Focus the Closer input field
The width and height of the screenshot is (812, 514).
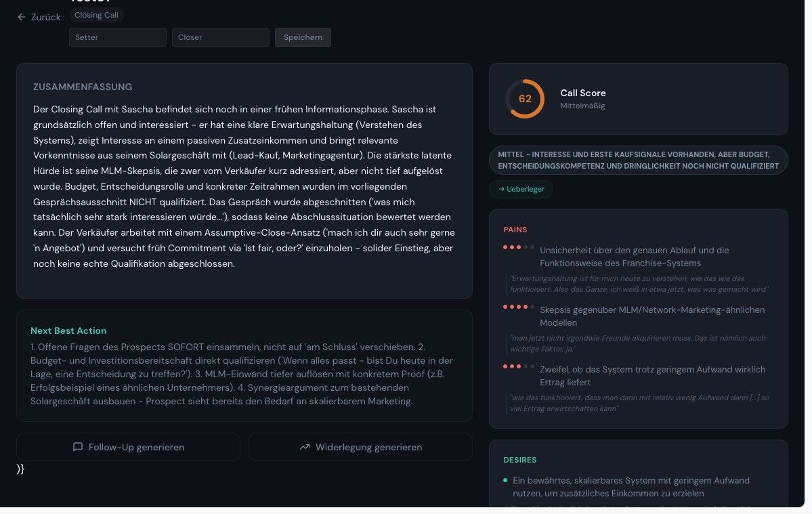point(220,37)
